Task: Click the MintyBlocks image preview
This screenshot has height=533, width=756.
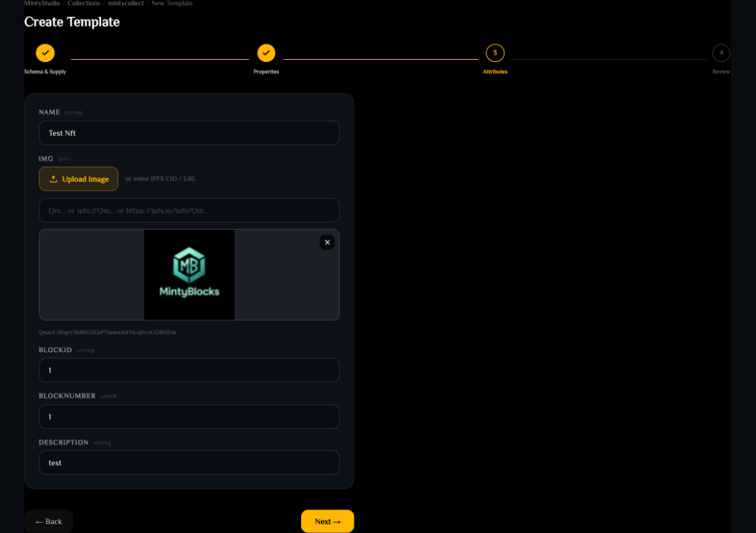Action: [x=189, y=275]
